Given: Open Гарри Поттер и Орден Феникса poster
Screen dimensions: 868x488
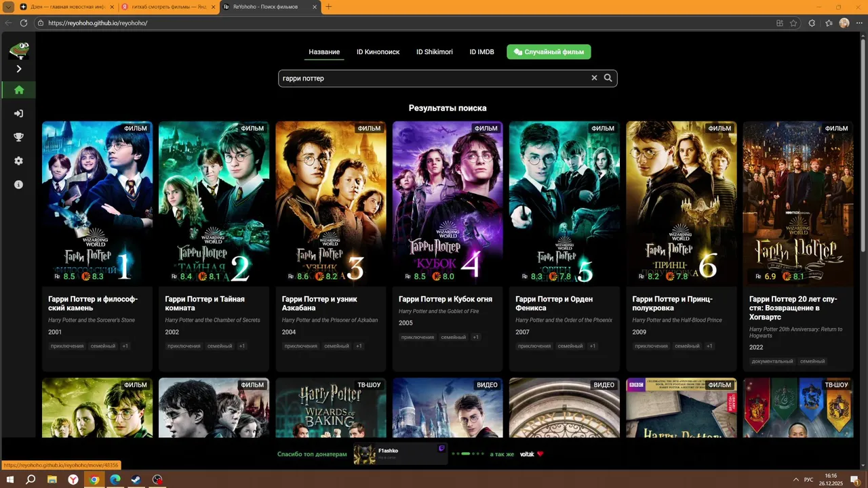Looking at the screenshot, I should [564, 203].
